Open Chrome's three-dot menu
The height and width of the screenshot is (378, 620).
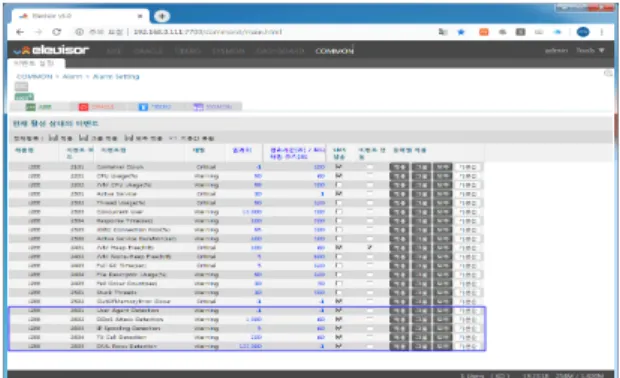click(x=601, y=32)
